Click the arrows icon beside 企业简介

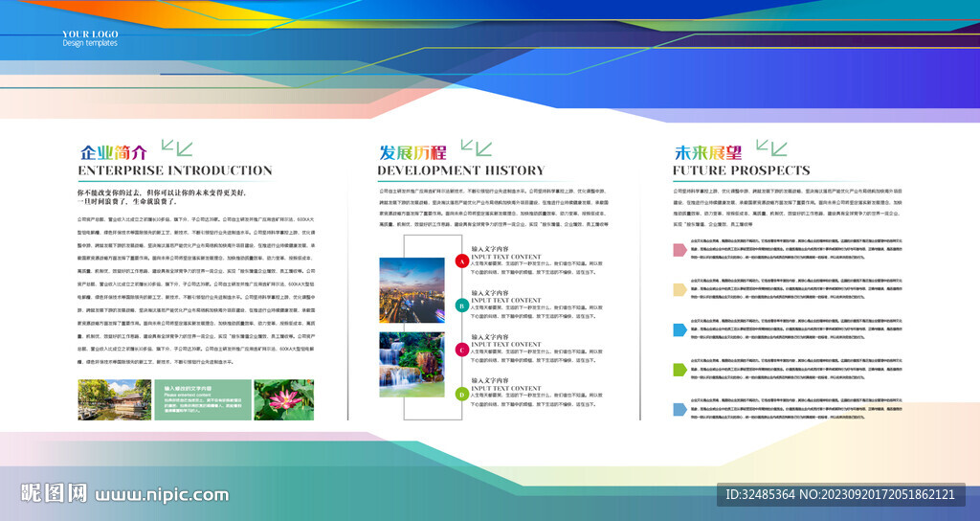(177, 147)
